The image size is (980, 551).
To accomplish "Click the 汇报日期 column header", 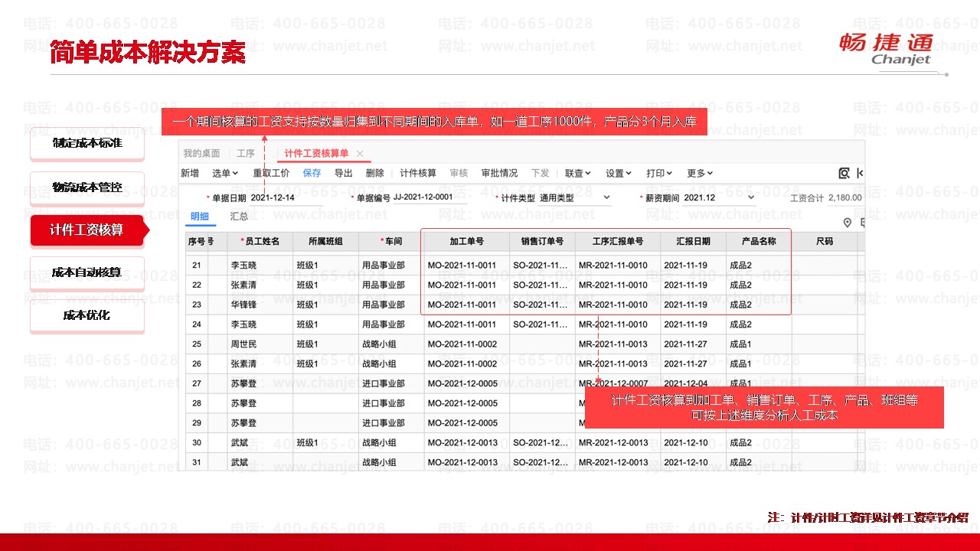I will (x=693, y=242).
